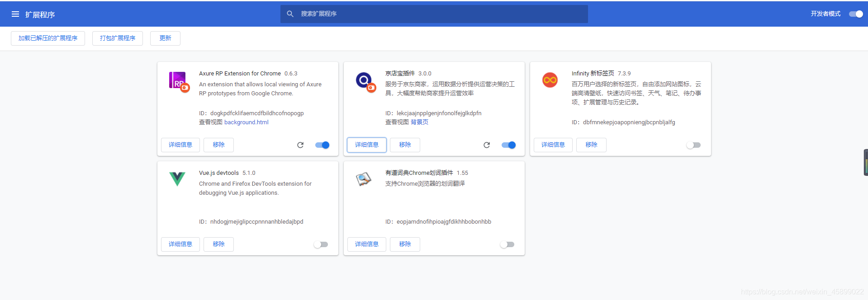Open the 背景页 view link
This screenshot has height=300, width=868.
click(x=419, y=122)
